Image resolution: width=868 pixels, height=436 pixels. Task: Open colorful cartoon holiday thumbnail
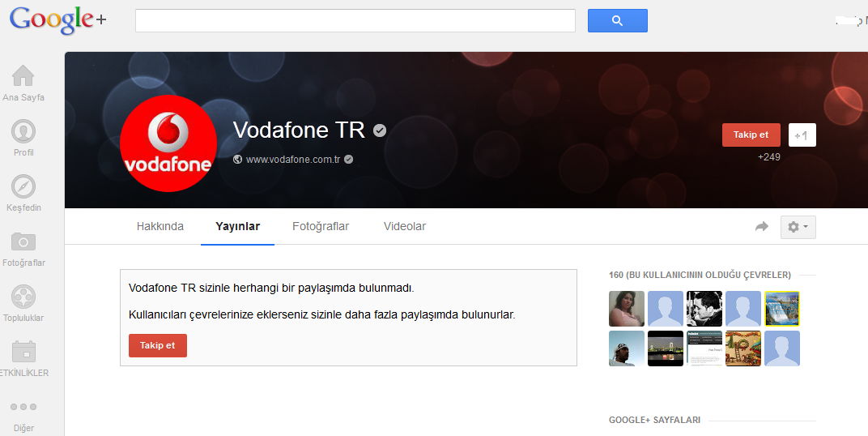tap(743, 348)
